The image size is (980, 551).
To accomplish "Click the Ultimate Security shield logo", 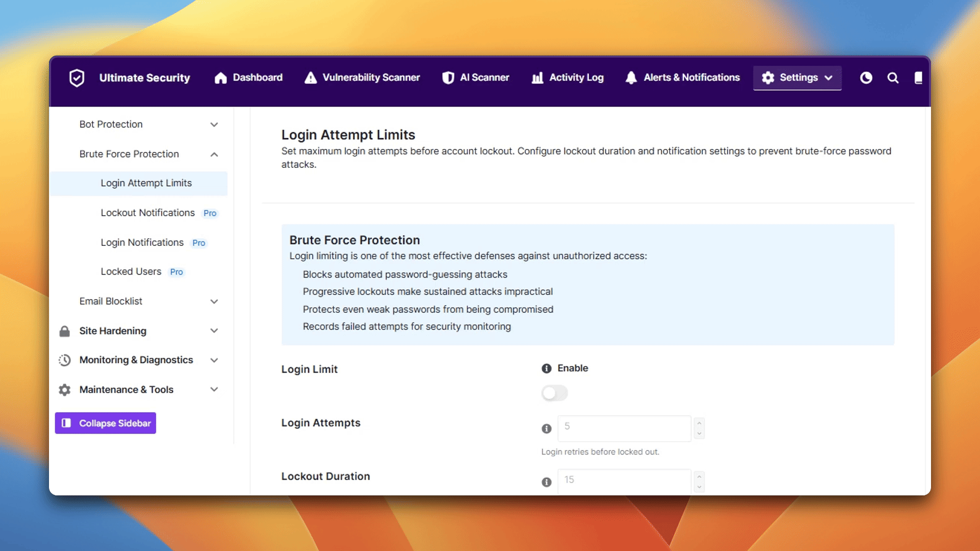I will (77, 78).
